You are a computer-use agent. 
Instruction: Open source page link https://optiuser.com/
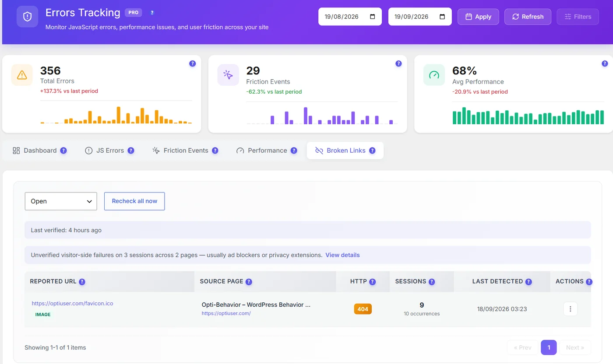click(x=226, y=313)
